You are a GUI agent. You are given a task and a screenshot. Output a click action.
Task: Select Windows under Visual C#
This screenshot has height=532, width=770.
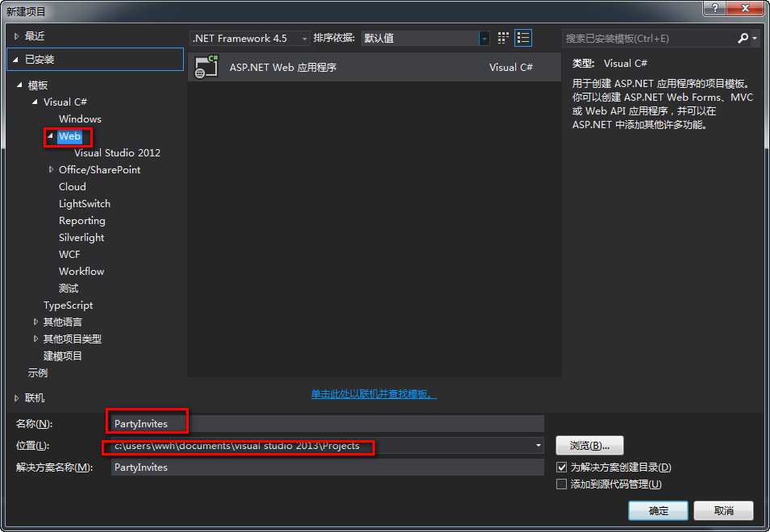[x=80, y=118]
